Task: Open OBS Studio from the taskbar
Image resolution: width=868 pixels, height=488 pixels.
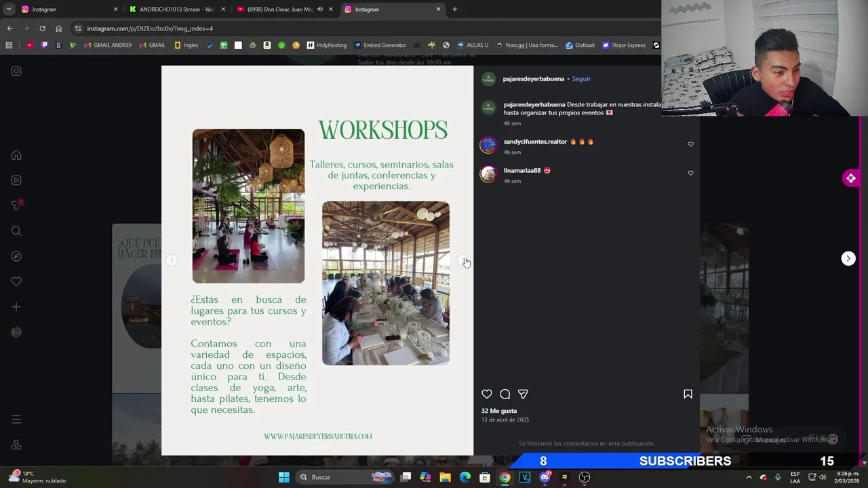Action: click(x=585, y=477)
